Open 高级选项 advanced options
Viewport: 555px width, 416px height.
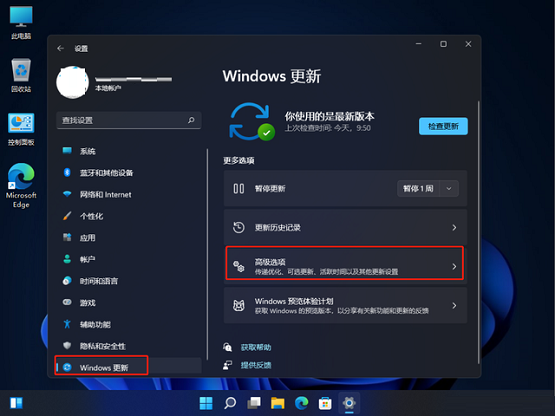pyautogui.click(x=345, y=266)
